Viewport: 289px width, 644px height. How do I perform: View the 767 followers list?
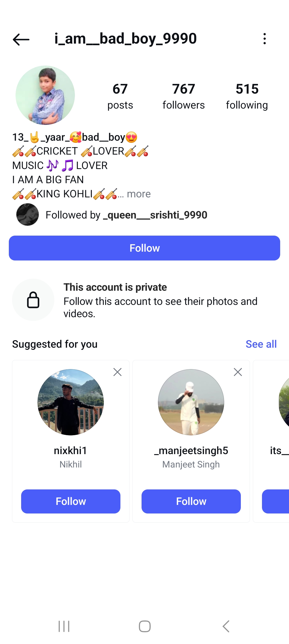(x=184, y=96)
